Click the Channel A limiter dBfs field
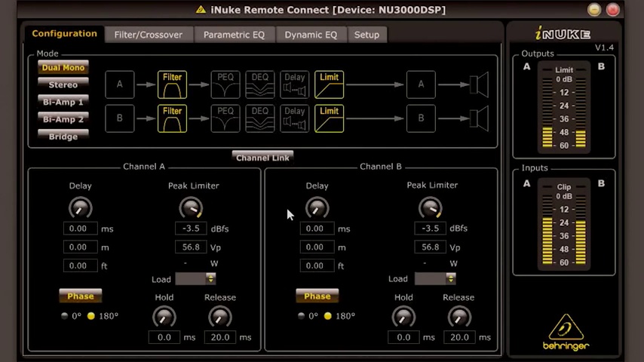This screenshot has height=362, width=644. coord(191,229)
